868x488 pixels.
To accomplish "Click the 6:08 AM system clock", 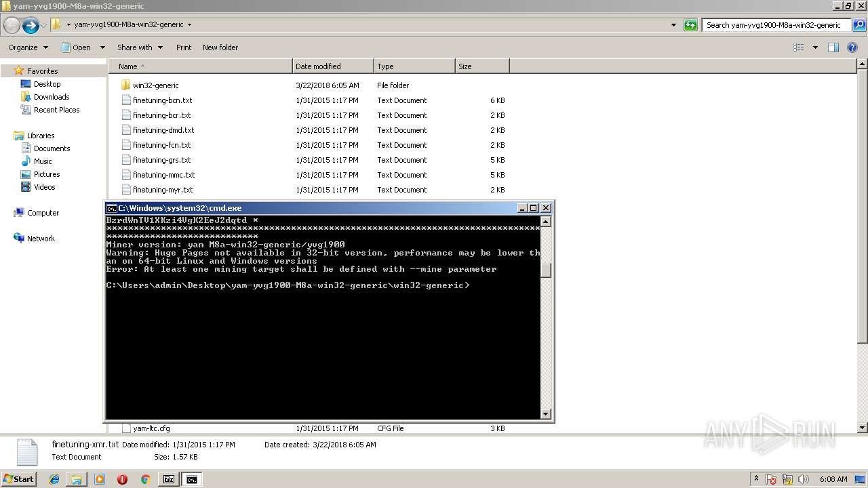I will (833, 479).
